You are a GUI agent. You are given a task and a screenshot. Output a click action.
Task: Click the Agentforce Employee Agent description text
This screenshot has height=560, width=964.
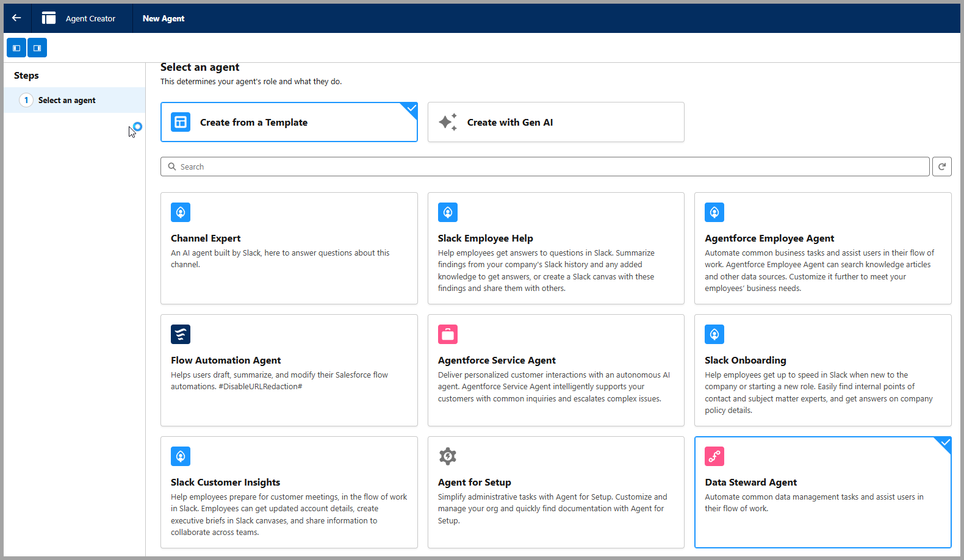[819, 271]
